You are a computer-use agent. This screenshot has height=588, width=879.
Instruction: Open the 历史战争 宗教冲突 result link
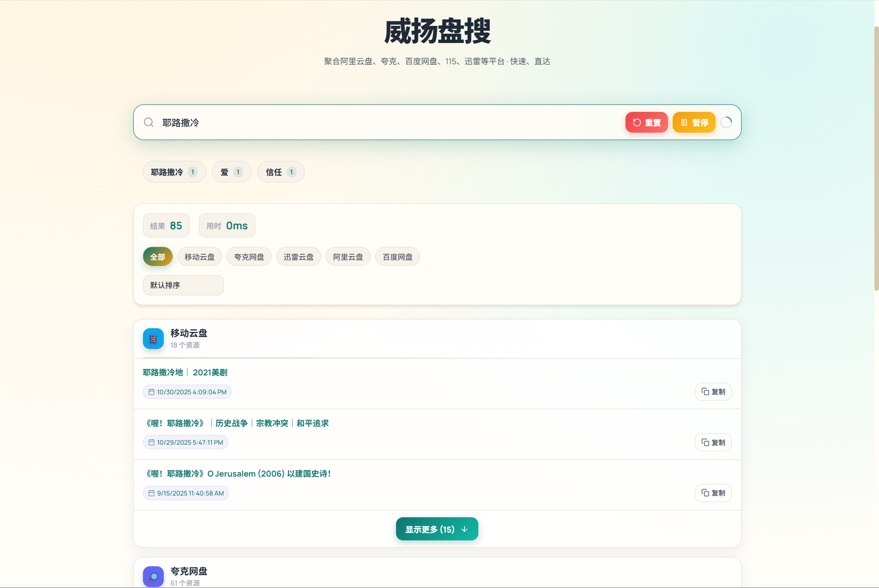237,423
